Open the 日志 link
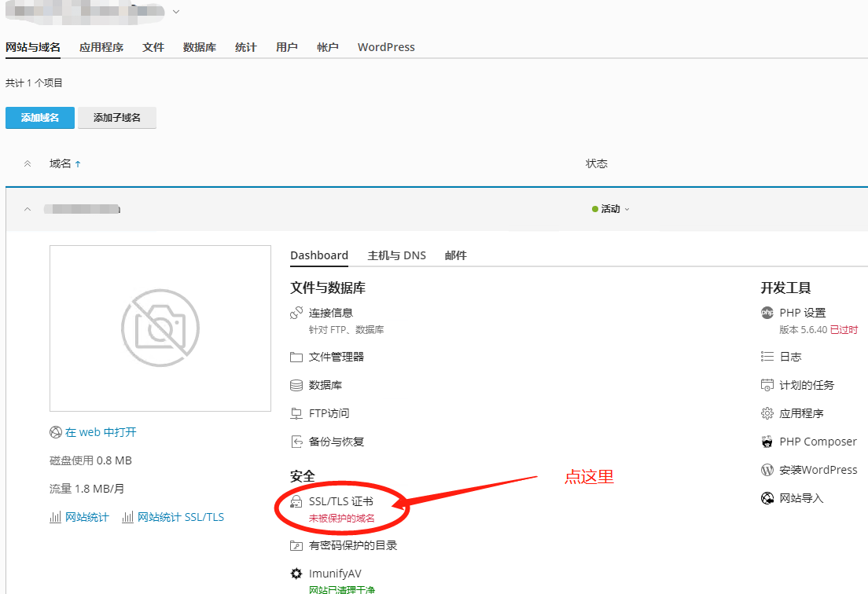868x594 pixels. pos(790,357)
